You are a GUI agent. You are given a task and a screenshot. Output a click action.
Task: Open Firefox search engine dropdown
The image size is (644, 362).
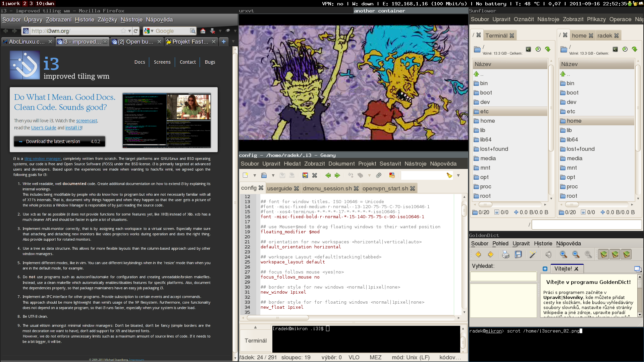coord(149,31)
